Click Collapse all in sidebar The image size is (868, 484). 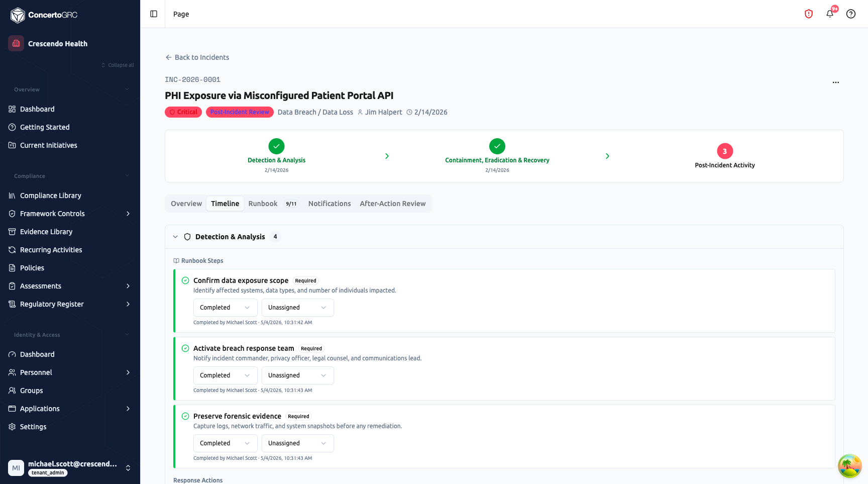click(x=118, y=65)
